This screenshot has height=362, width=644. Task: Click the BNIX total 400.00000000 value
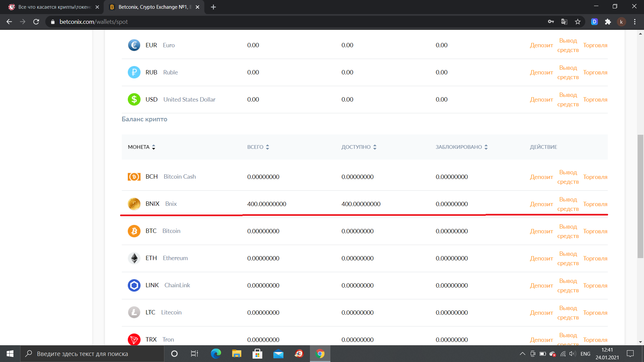pyautogui.click(x=267, y=204)
